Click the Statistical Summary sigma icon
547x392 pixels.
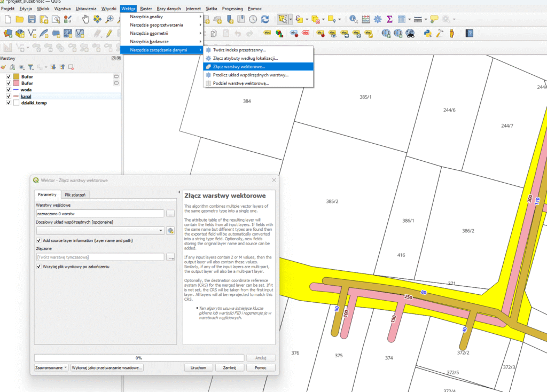tap(390, 19)
